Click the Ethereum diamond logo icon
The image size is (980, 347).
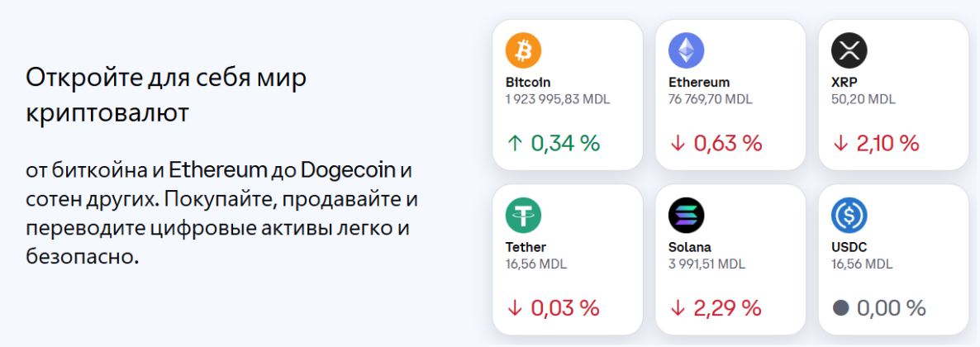click(686, 52)
